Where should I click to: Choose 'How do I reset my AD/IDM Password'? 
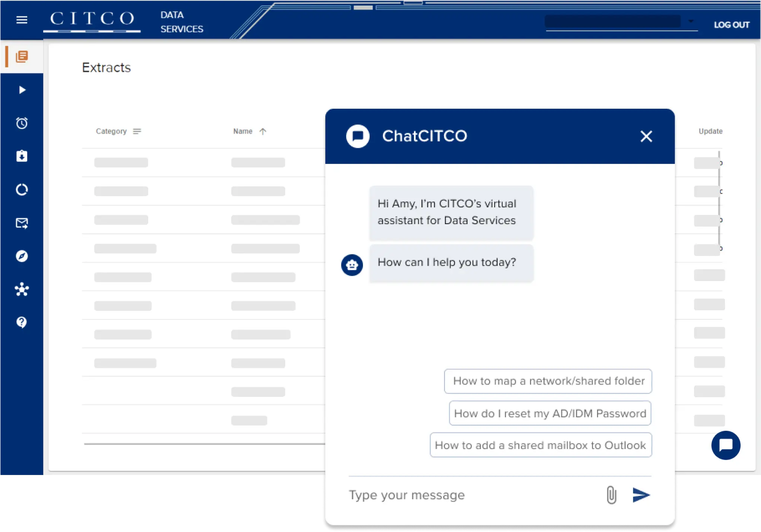[550, 413]
